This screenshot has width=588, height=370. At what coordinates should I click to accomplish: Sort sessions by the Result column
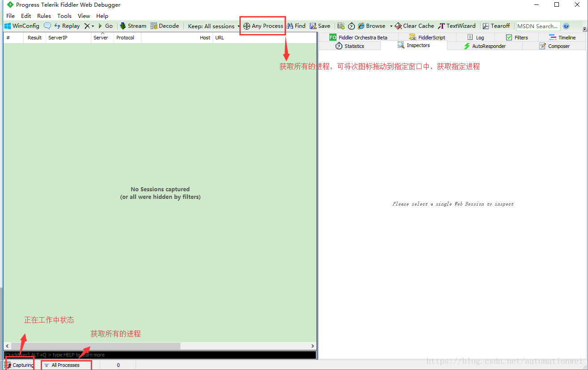pyautogui.click(x=35, y=38)
